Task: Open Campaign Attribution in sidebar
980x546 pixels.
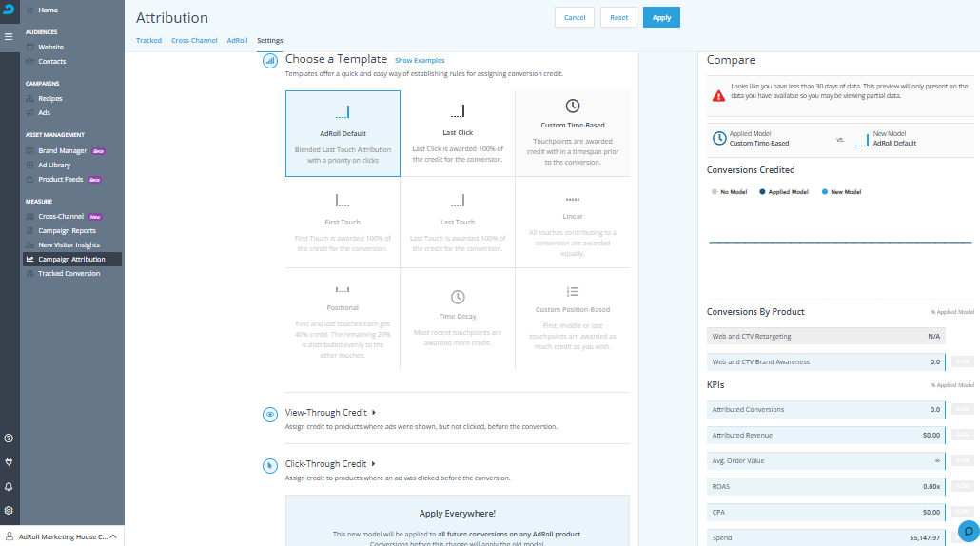Action: pos(72,260)
